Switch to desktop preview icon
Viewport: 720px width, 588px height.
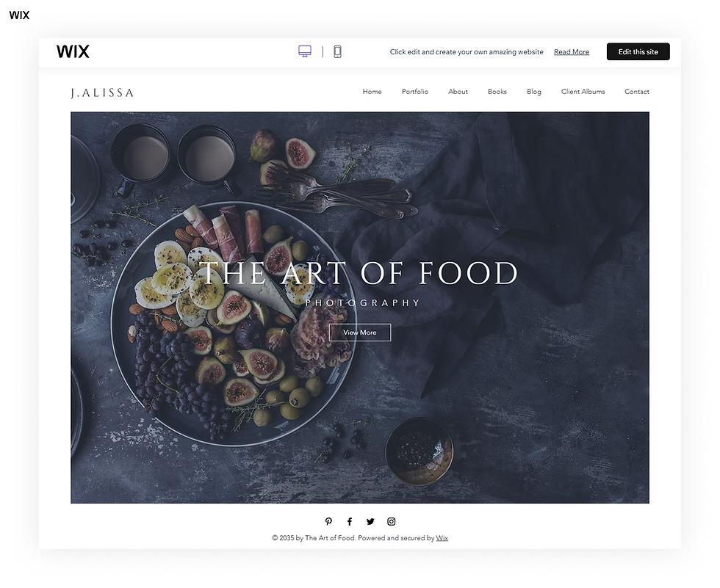(x=305, y=51)
